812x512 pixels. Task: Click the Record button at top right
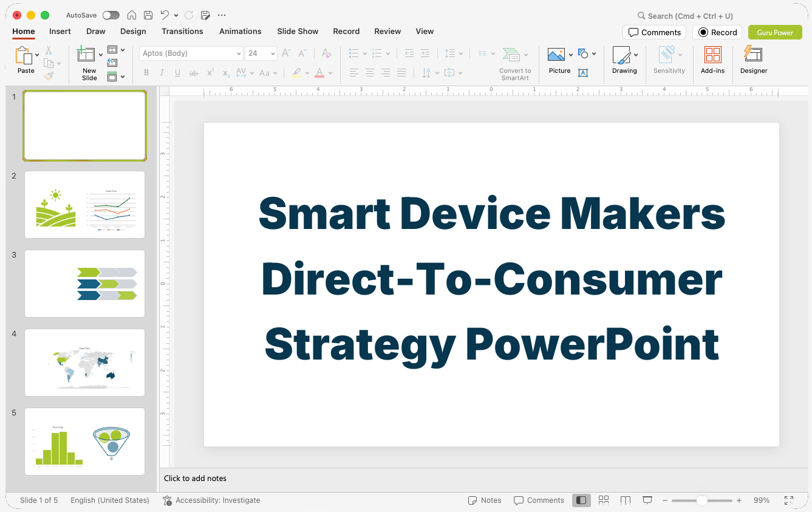click(717, 32)
